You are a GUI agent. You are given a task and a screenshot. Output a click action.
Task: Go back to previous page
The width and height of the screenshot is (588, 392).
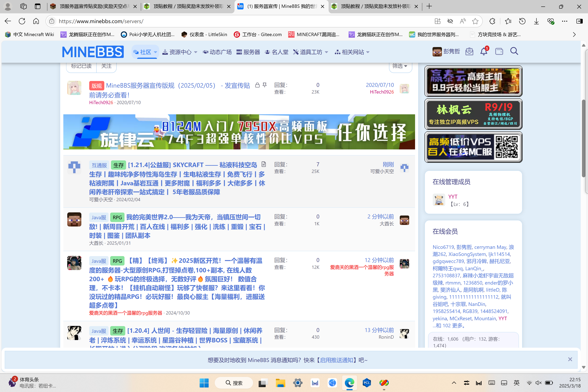tap(8, 21)
